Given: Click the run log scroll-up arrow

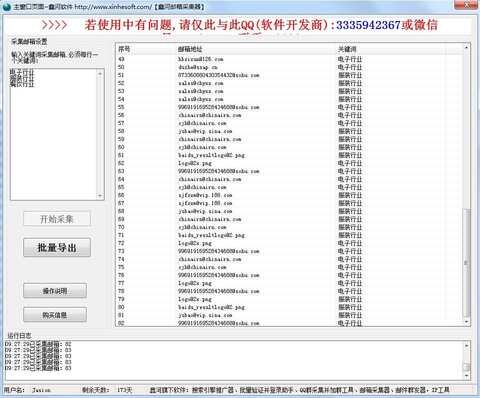Looking at the screenshot, I should tap(467, 346).
